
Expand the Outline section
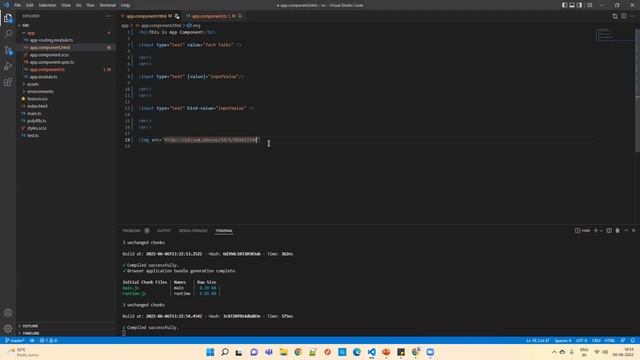(x=30, y=326)
